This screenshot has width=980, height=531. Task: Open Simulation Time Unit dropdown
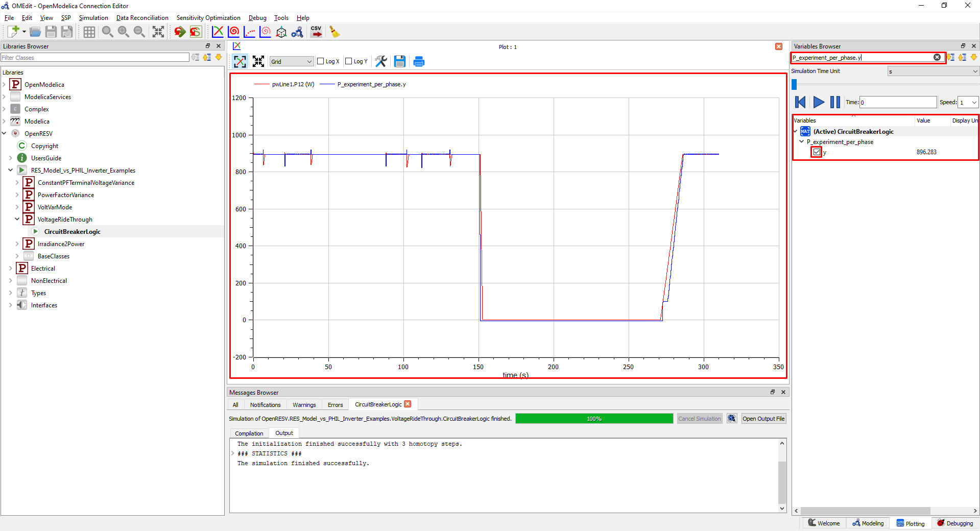(x=933, y=71)
